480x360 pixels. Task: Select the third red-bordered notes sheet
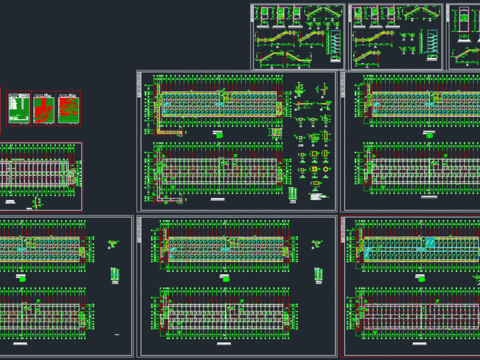(68, 109)
